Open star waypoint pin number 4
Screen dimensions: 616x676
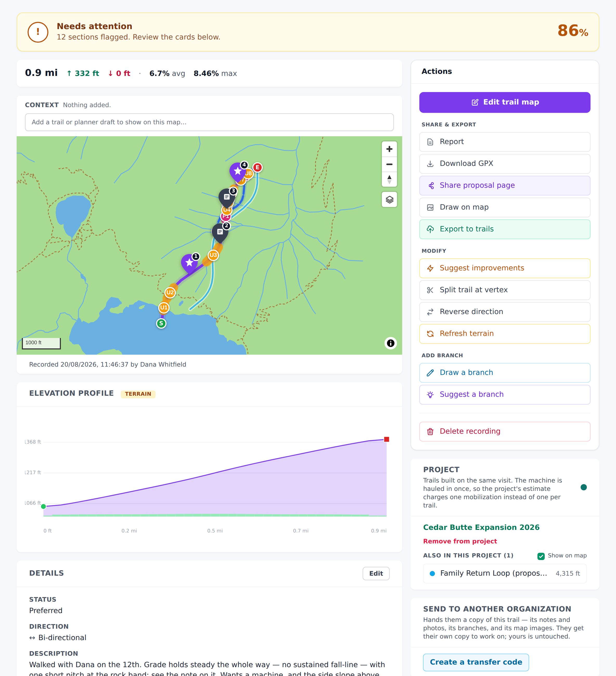pos(238,172)
